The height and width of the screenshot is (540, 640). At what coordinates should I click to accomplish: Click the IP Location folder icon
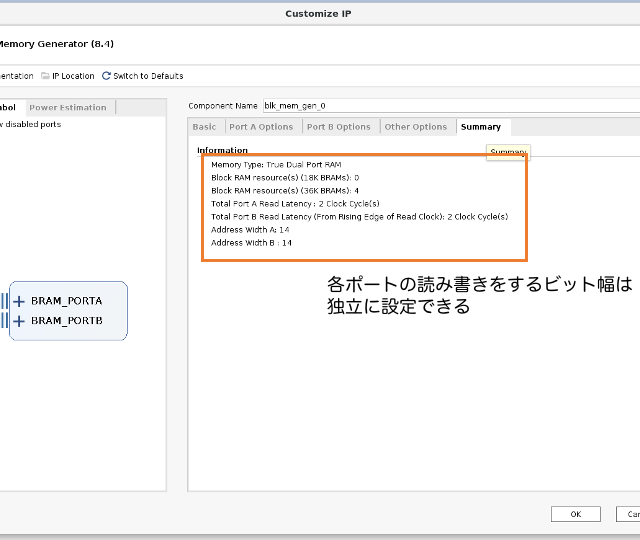tap(45, 76)
